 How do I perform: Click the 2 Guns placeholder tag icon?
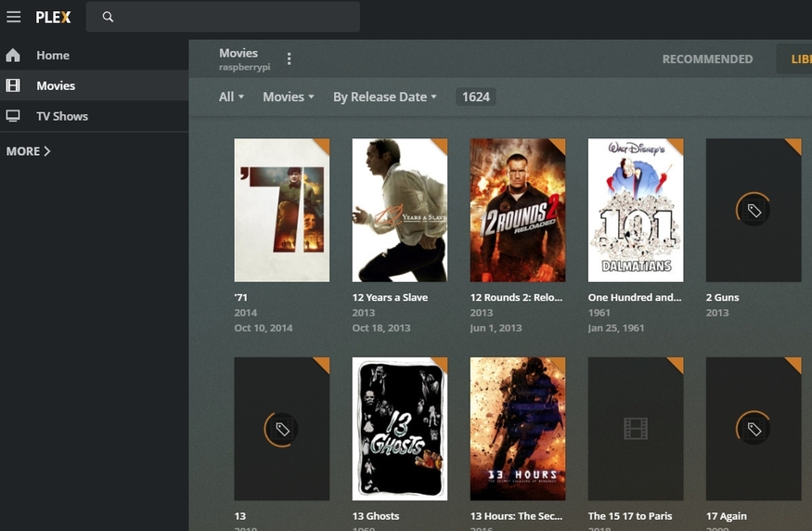coord(754,211)
